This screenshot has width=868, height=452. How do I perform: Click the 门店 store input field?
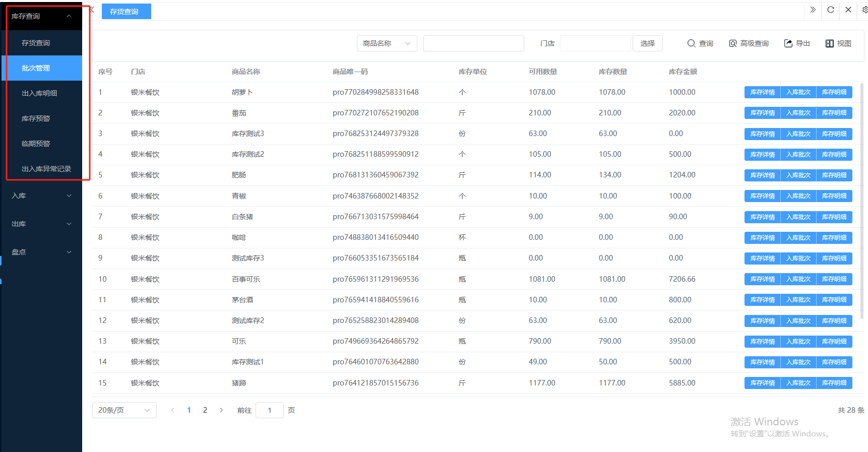595,43
